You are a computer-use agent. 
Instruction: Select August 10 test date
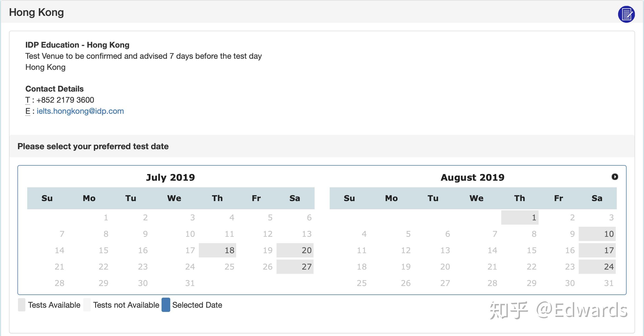597,234
